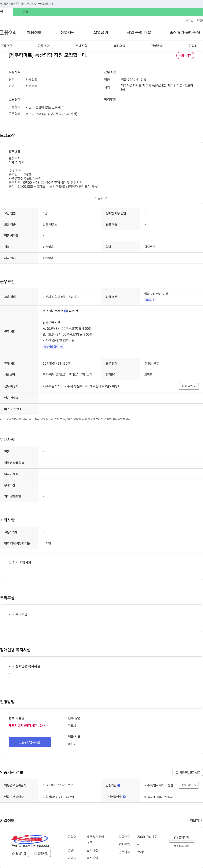The image size is (203, 868).
Task: Switch to the 개인 tab at top left
Action: click(x=6, y=12)
